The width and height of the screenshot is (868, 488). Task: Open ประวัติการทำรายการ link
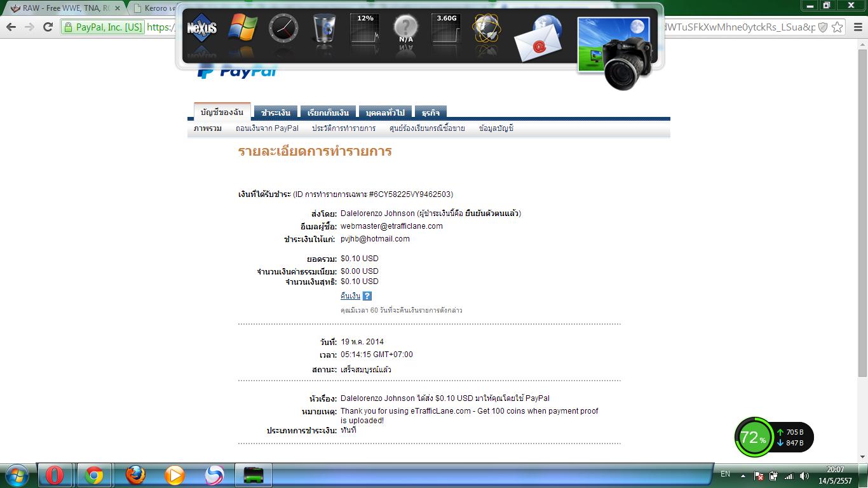[344, 128]
